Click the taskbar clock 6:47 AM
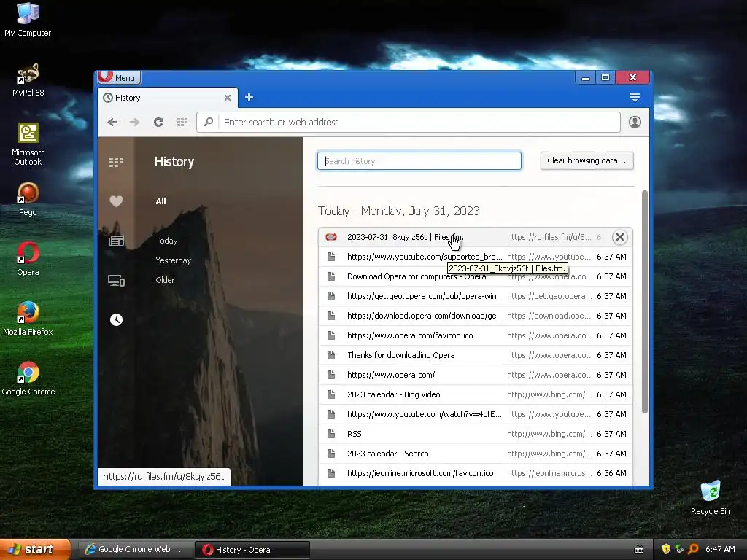 pyautogui.click(x=720, y=549)
